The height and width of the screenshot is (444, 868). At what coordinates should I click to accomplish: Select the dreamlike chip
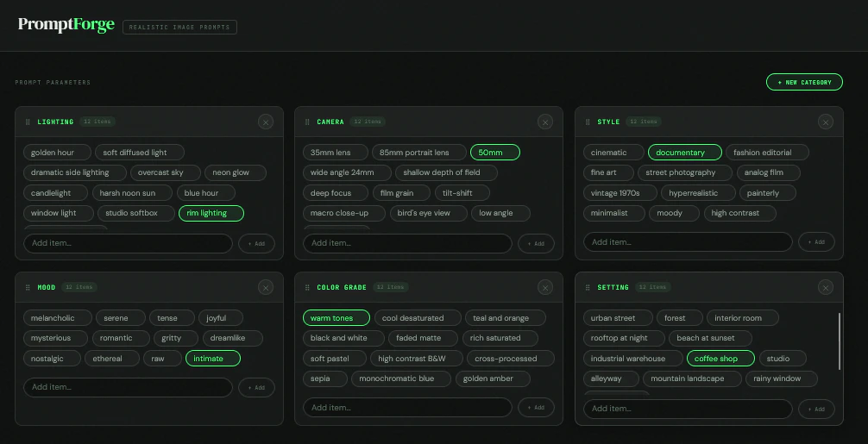click(x=232, y=338)
